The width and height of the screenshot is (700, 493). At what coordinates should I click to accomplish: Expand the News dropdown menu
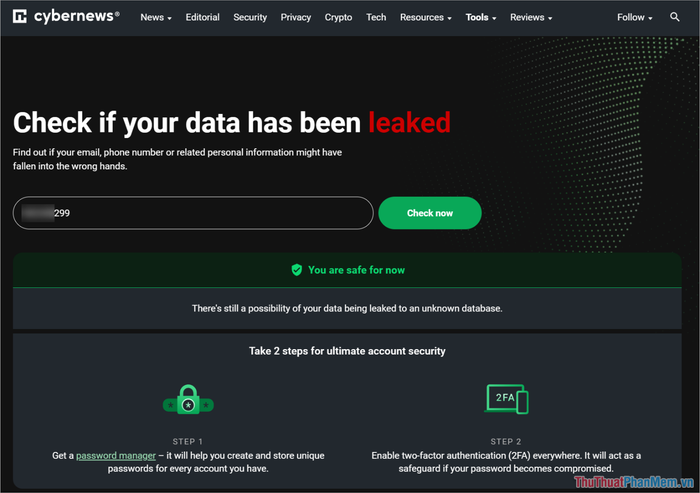[x=155, y=17]
